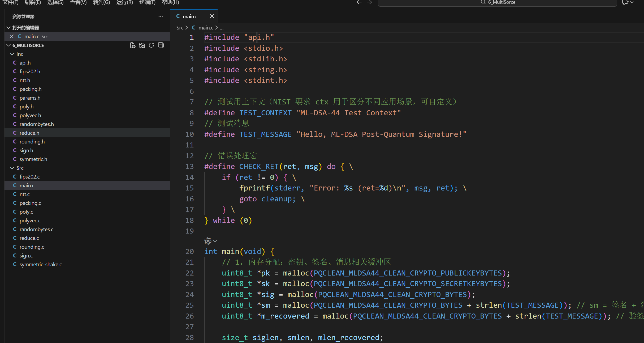This screenshot has width=644, height=343.
Task: Close main.c in open editors list
Action: point(12,36)
